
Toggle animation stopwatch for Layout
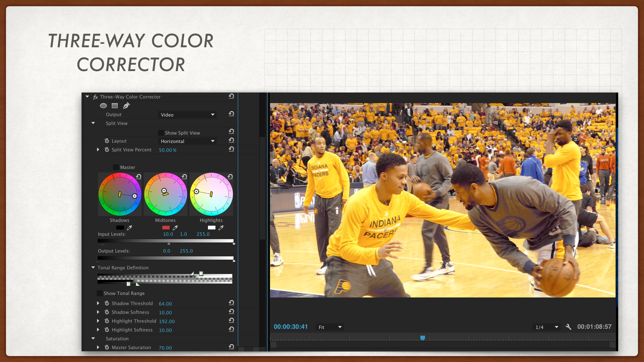[x=107, y=141]
